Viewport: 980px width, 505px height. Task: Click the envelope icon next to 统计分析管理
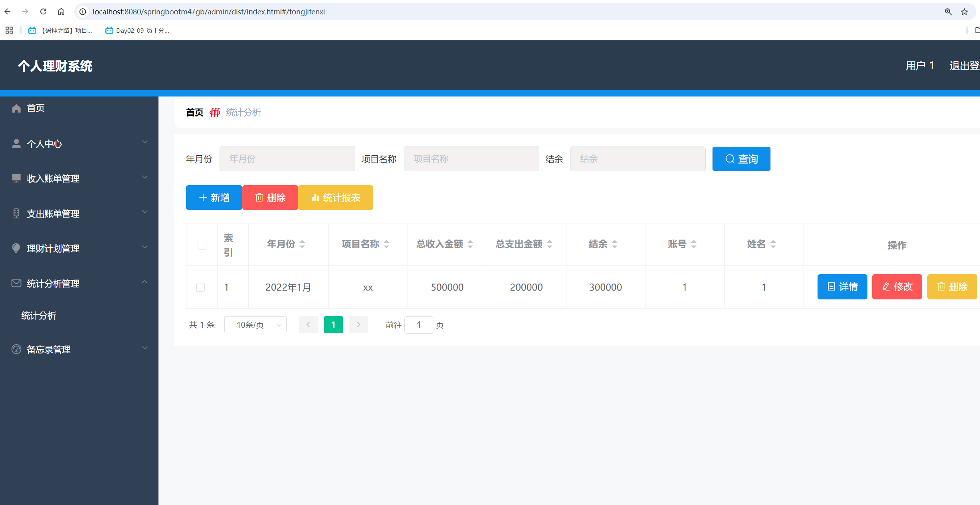[x=16, y=283]
